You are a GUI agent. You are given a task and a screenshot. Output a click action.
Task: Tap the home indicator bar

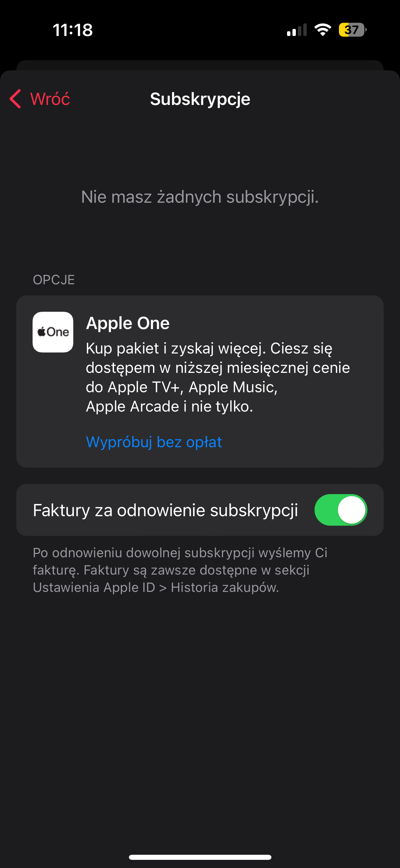coord(200,857)
